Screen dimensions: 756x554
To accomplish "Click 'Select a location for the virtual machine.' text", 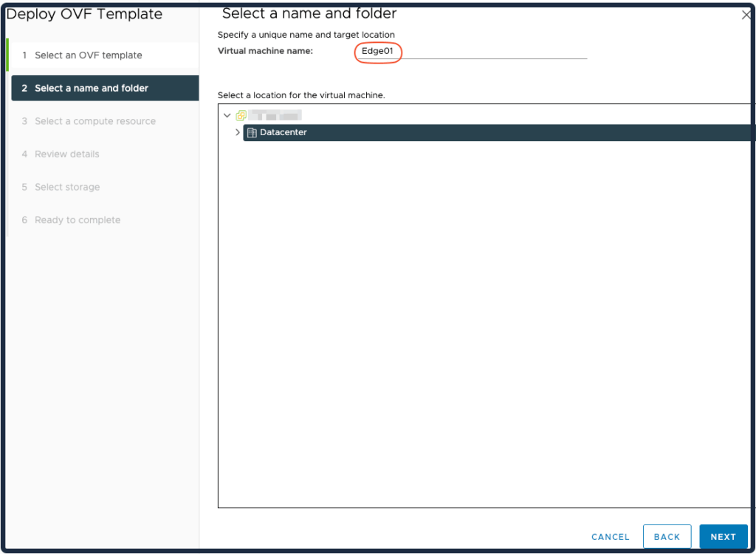I will [x=301, y=95].
